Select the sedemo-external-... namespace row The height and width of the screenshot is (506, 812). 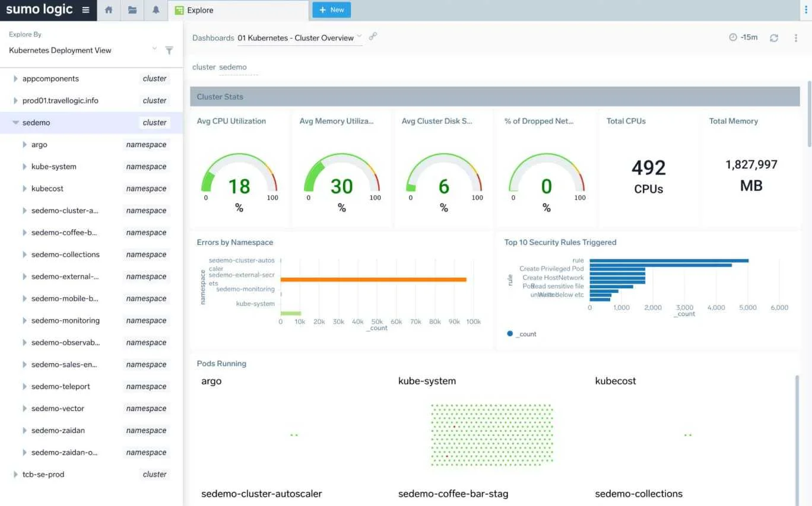pyautogui.click(x=91, y=276)
